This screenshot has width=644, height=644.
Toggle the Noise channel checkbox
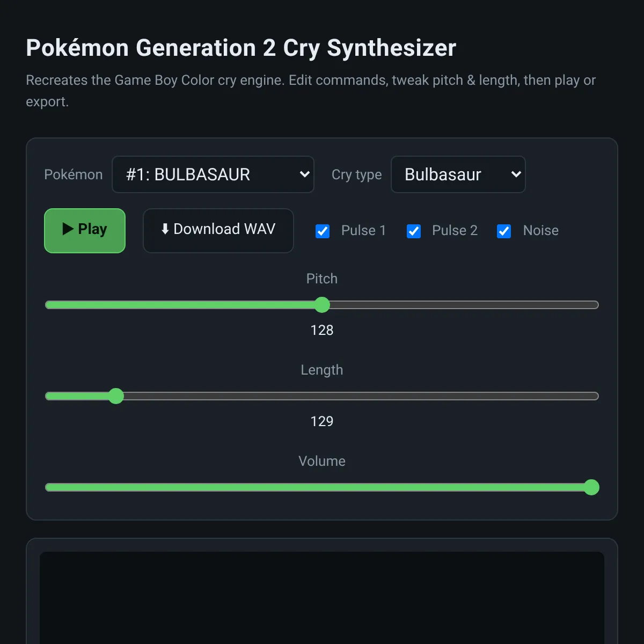(504, 231)
